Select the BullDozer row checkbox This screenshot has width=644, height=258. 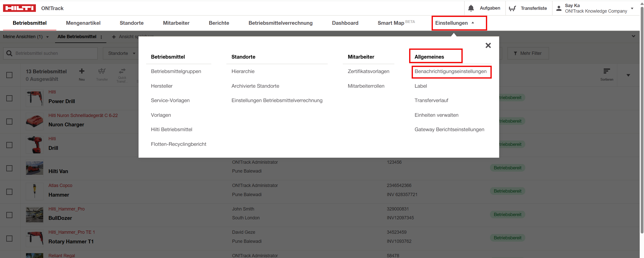[9, 215]
